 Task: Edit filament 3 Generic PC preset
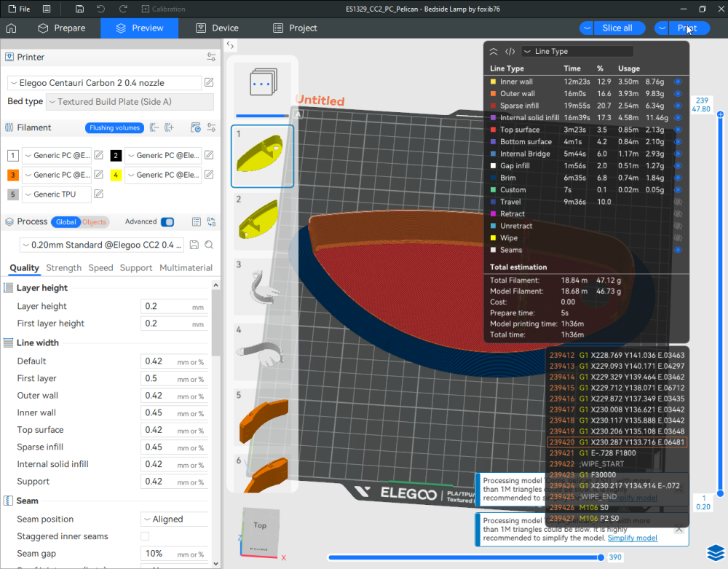click(98, 175)
